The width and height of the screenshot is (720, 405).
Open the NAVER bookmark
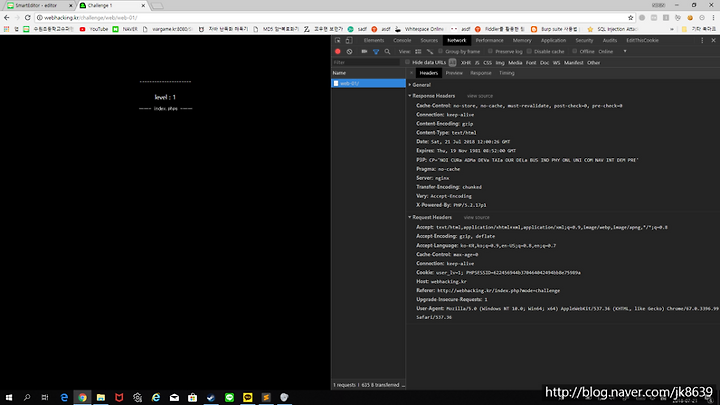pos(125,29)
